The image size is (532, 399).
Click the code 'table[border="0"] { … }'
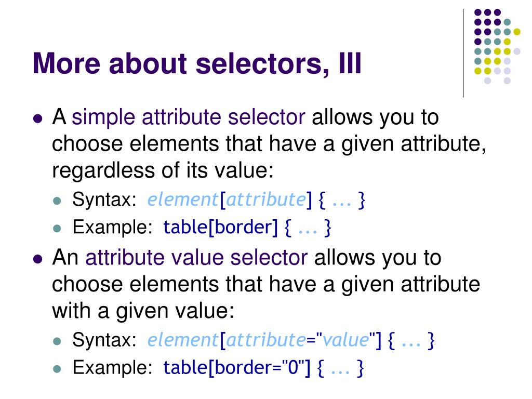pos(263,368)
